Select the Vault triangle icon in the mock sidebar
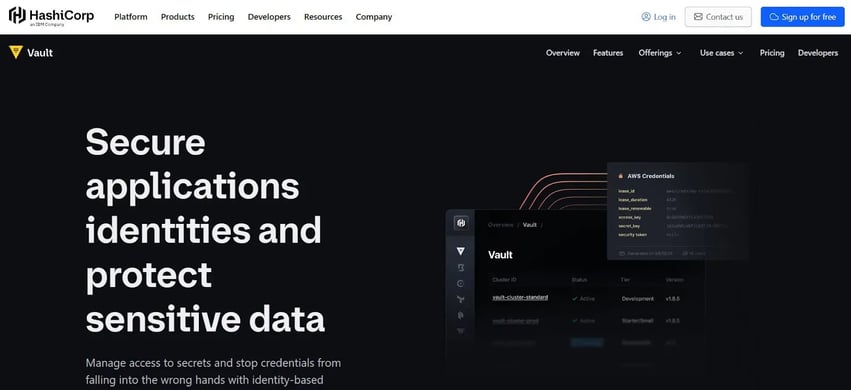Image resolution: width=851 pixels, height=390 pixels. 461,251
